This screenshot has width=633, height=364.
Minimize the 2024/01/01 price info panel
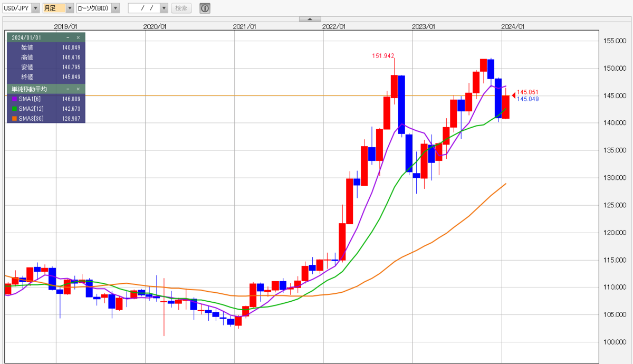click(x=68, y=37)
